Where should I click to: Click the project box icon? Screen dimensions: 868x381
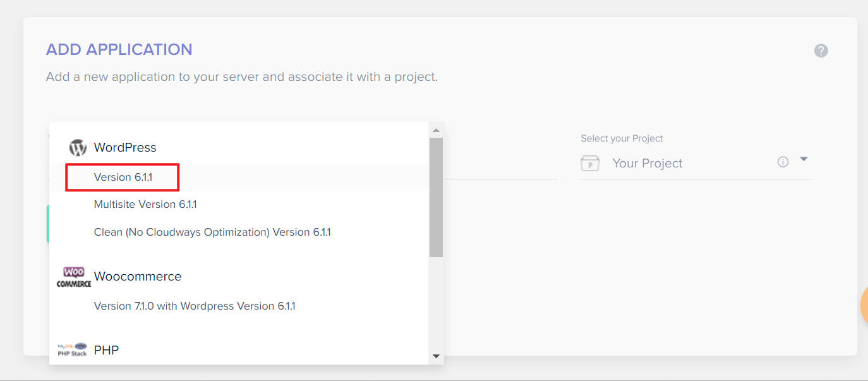click(589, 163)
